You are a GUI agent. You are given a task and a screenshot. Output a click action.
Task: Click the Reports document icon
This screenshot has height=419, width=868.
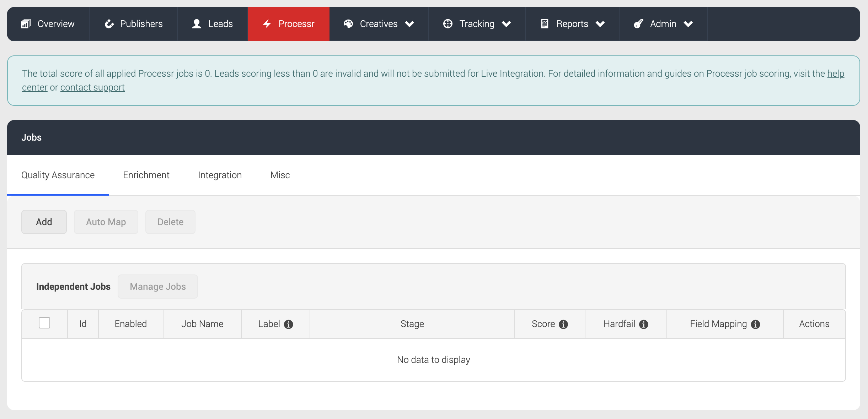click(x=545, y=24)
